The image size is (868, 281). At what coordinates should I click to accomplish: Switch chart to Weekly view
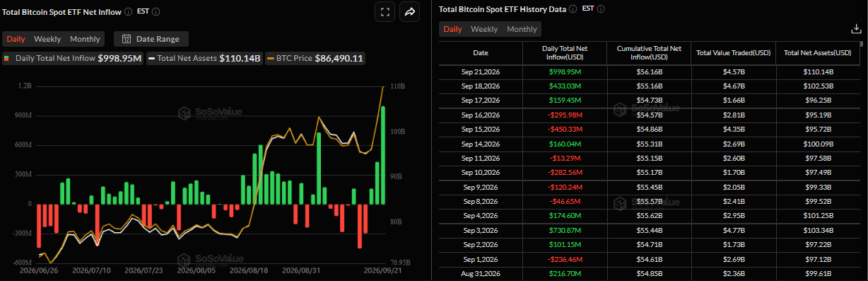[x=47, y=39]
